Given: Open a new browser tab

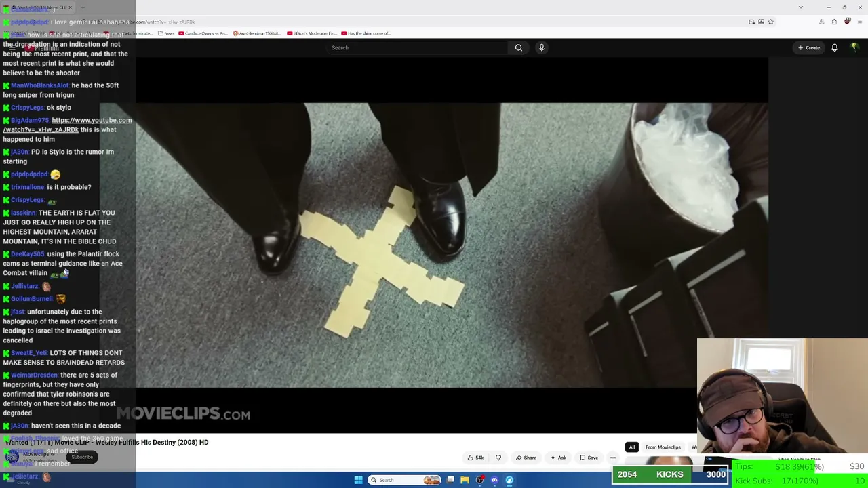Looking at the screenshot, I should tap(83, 7).
